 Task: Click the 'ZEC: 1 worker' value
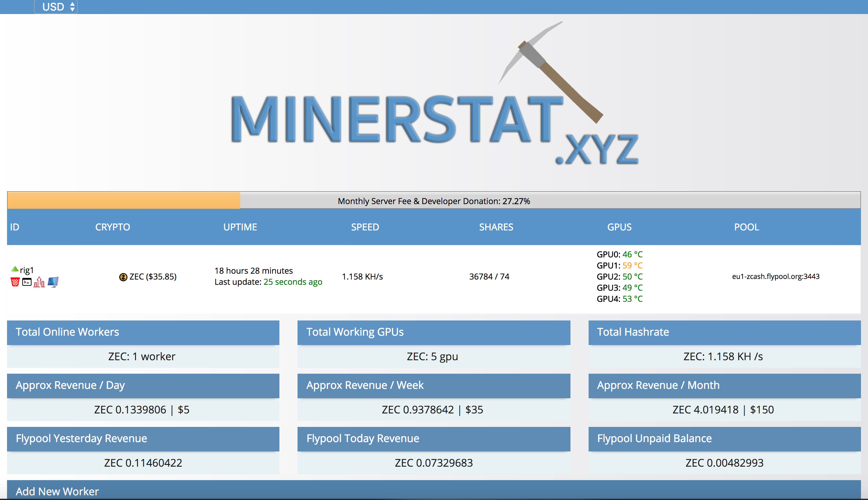coord(142,356)
